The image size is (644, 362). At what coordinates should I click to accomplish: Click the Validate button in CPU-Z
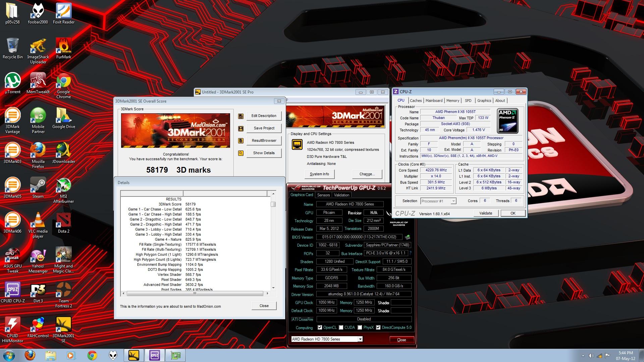click(486, 213)
